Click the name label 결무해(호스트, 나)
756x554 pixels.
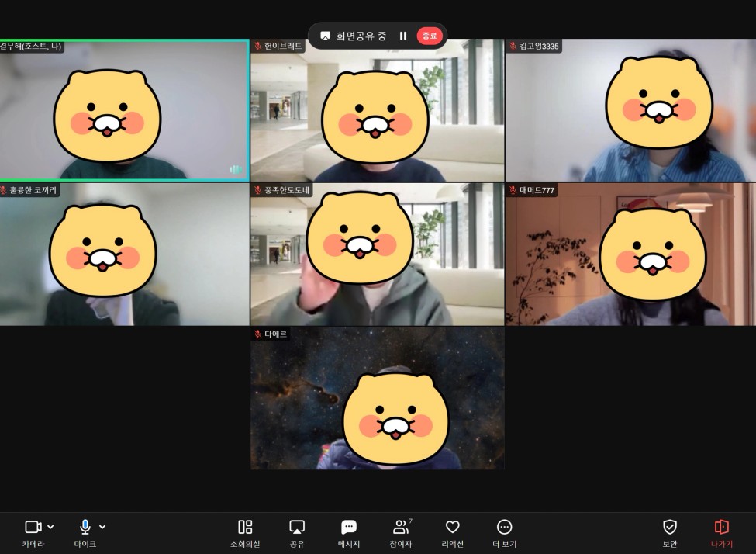coord(31,47)
